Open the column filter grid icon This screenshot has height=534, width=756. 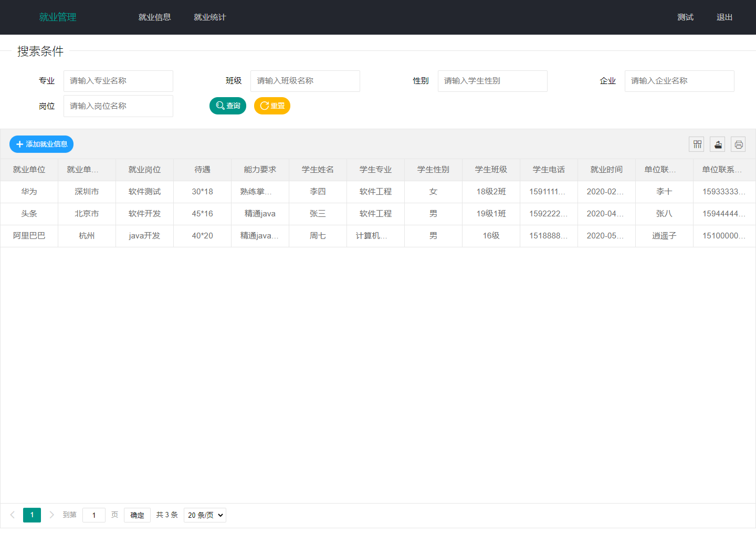coord(697,144)
